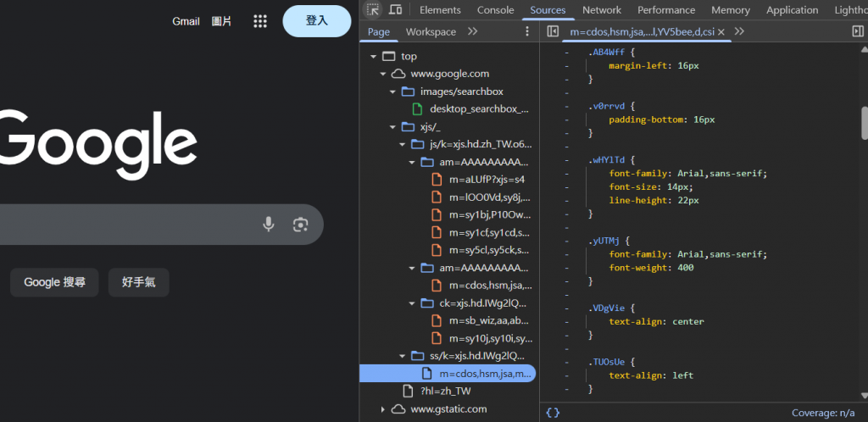868x422 pixels.
Task: Open the Memory tab
Action: tap(731, 10)
